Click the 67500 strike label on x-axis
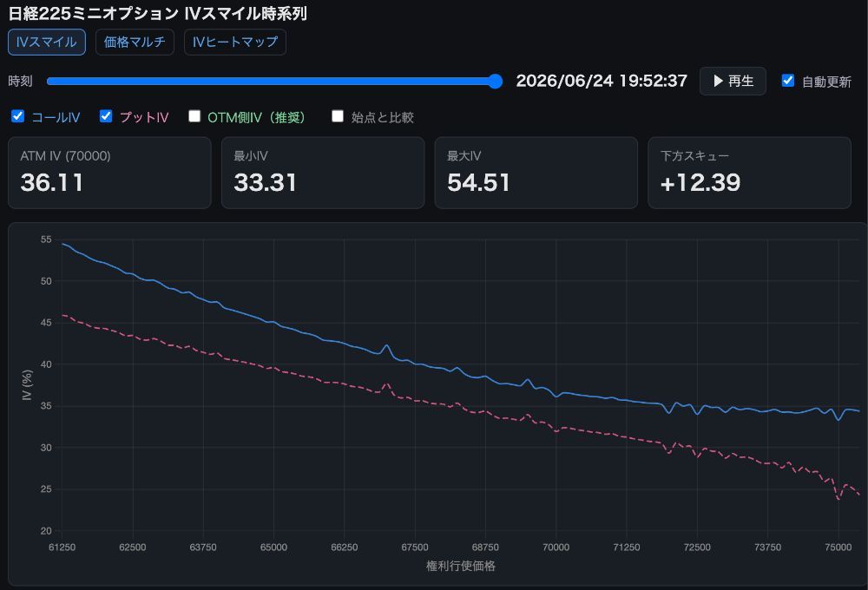This screenshot has height=590, width=868. [415, 547]
